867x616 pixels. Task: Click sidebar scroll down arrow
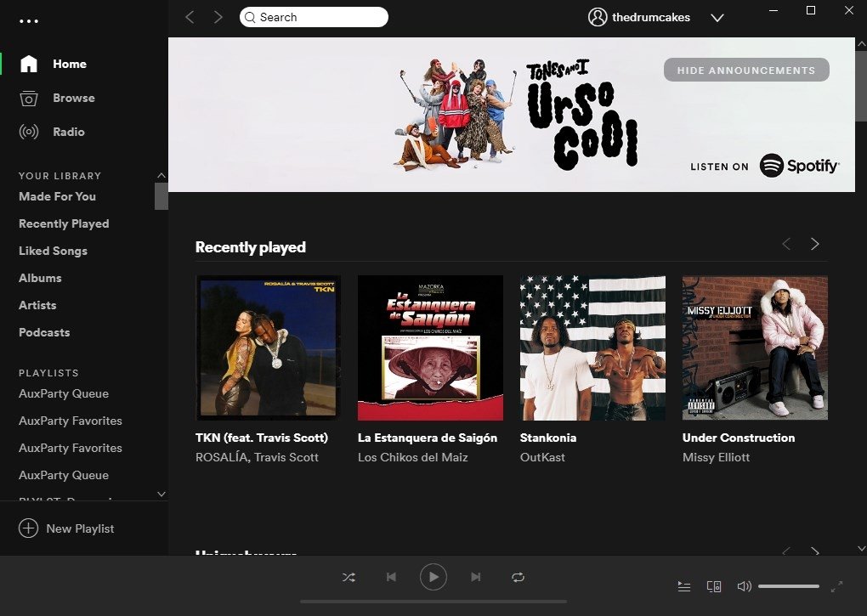(161, 494)
